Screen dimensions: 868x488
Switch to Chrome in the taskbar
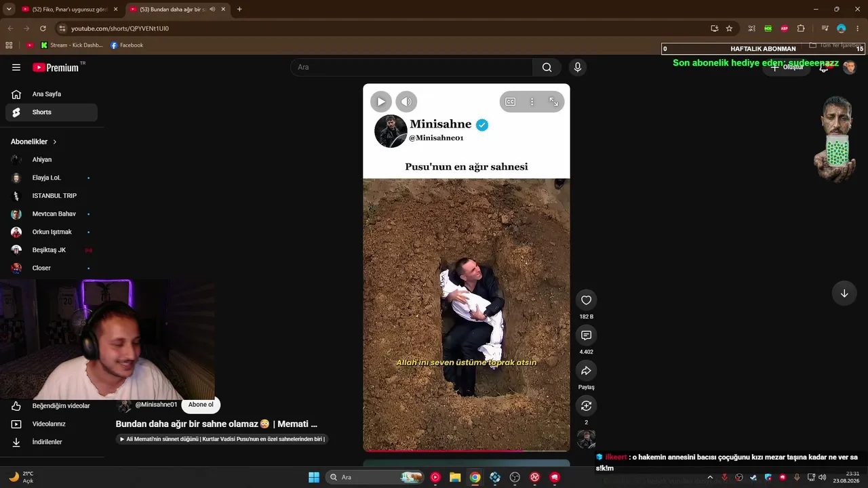475,477
